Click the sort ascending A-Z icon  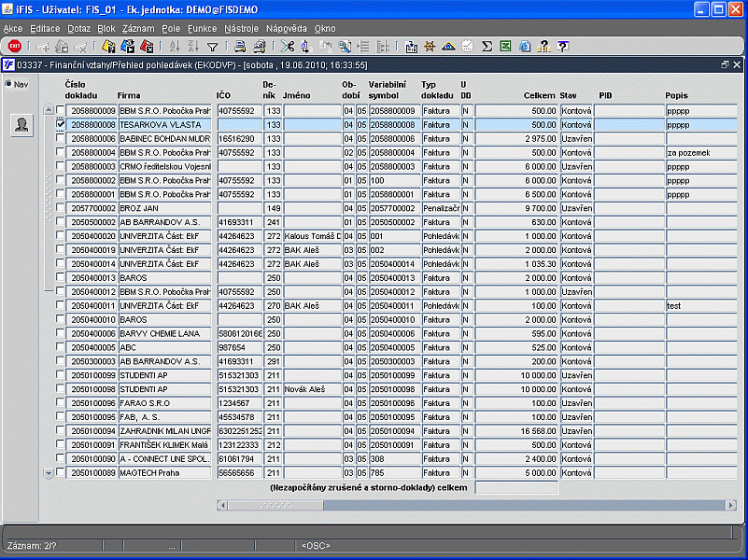point(175,47)
